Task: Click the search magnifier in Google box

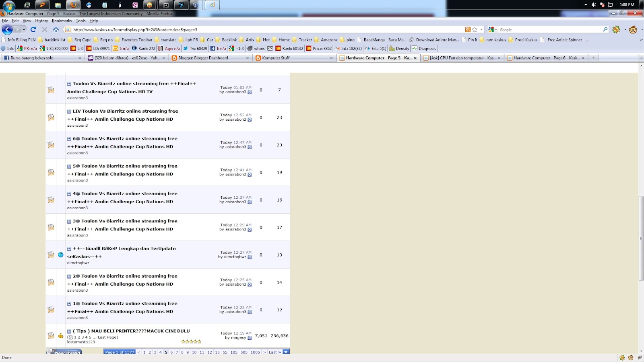Action: [x=605, y=29]
